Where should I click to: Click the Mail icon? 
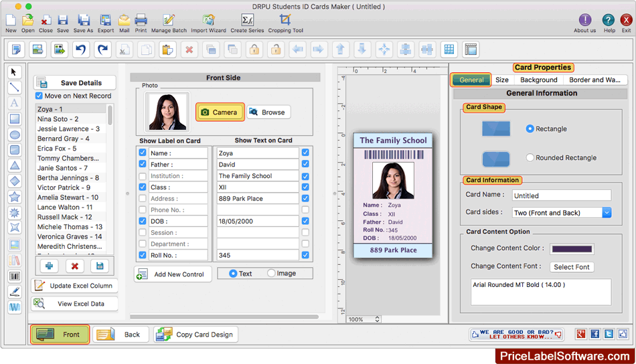124,23
